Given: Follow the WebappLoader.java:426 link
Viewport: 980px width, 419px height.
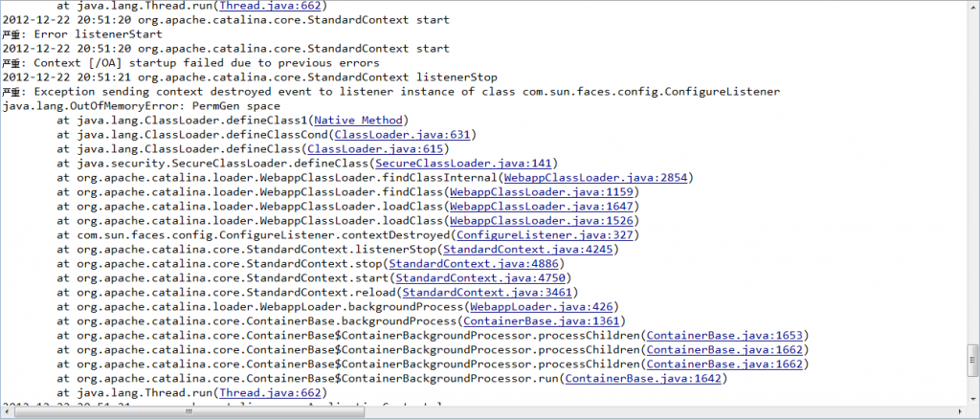Looking at the screenshot, I should click(544, 307).
